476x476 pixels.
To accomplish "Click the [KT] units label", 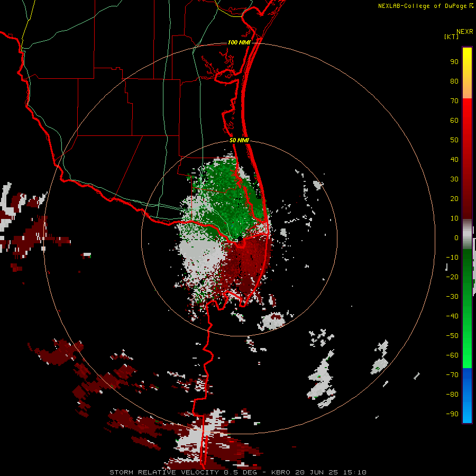I will 452,36.
